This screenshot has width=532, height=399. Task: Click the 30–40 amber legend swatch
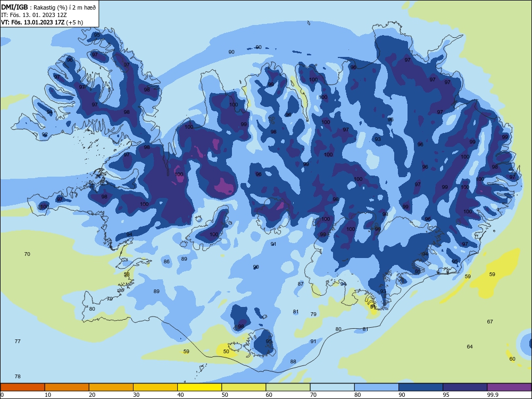(155, 387)
